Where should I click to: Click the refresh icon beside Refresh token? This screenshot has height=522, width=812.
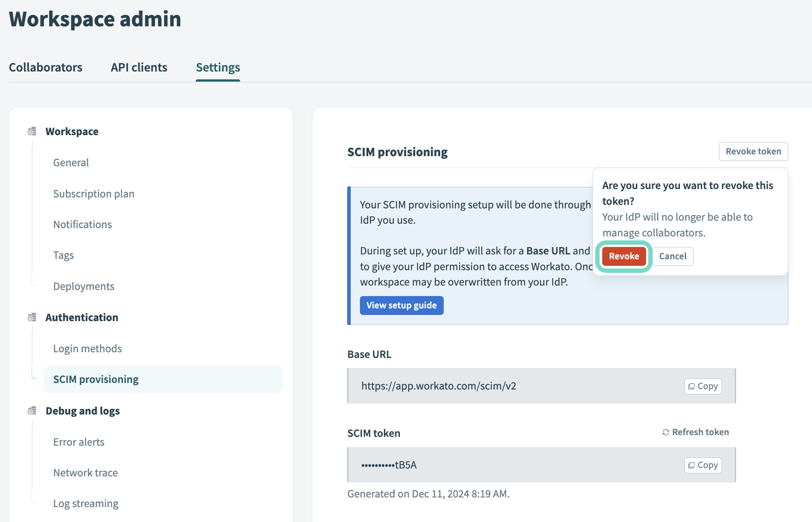(665, 433)
